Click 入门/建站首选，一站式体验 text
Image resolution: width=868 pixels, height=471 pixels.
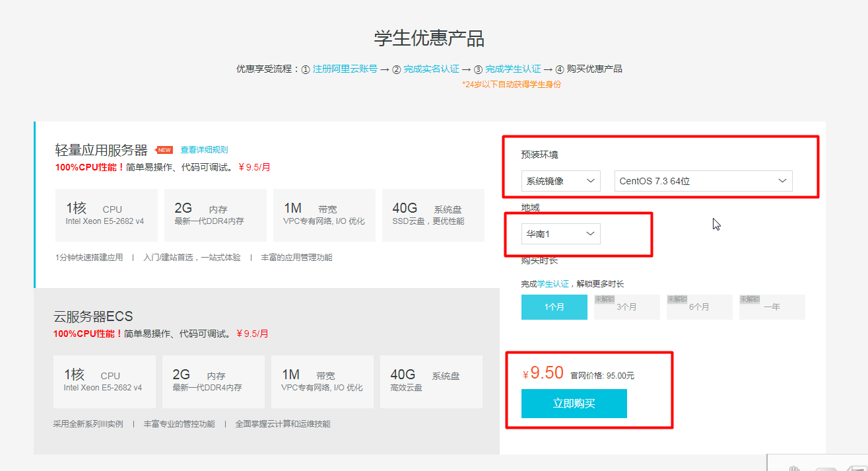coord(192,258)
